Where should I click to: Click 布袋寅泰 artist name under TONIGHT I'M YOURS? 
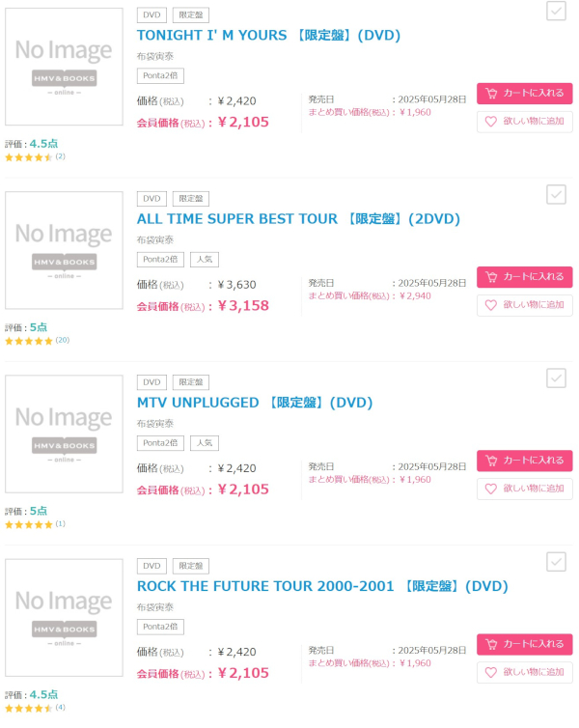tap(155, 57)
